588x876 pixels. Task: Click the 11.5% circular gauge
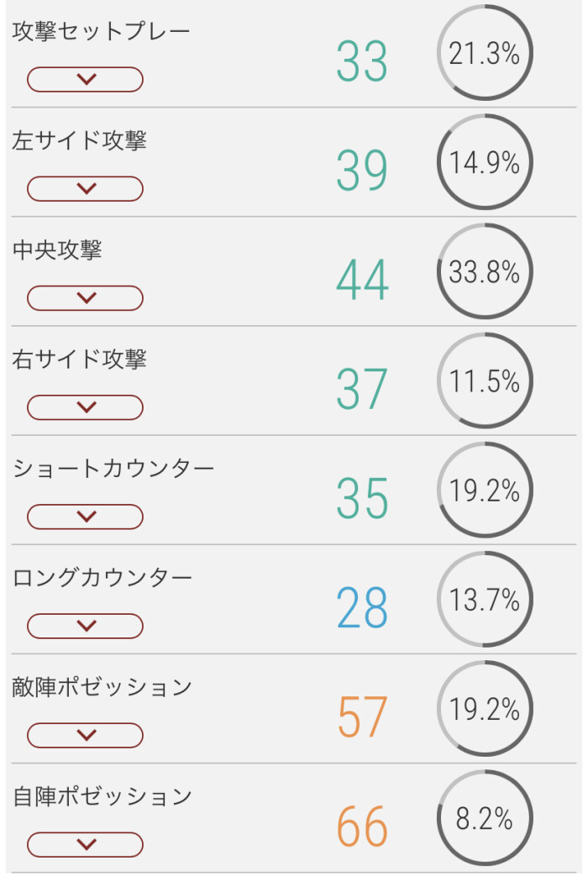pyautogui.click(x=485, y=381)
